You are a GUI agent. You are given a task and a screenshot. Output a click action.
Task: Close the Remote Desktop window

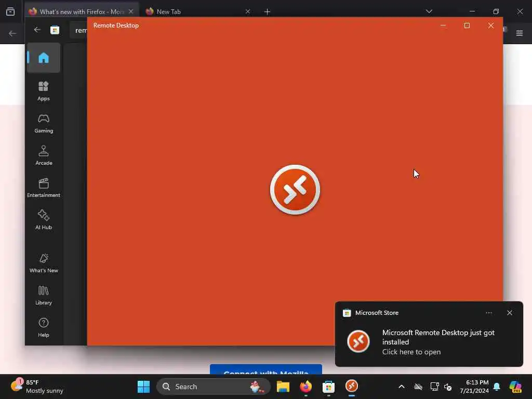click(x=490, y=25)
